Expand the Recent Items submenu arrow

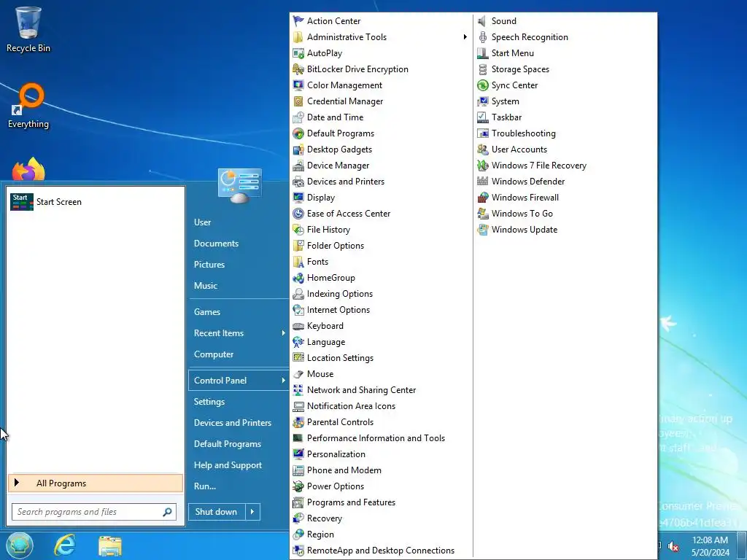pos(283,333)
